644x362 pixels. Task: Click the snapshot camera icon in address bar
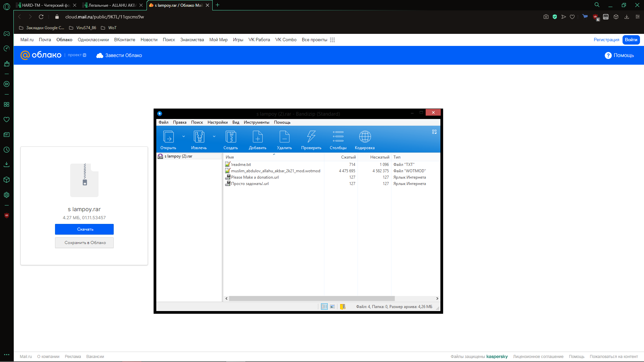pyautogui.click(x=546, y=17)
